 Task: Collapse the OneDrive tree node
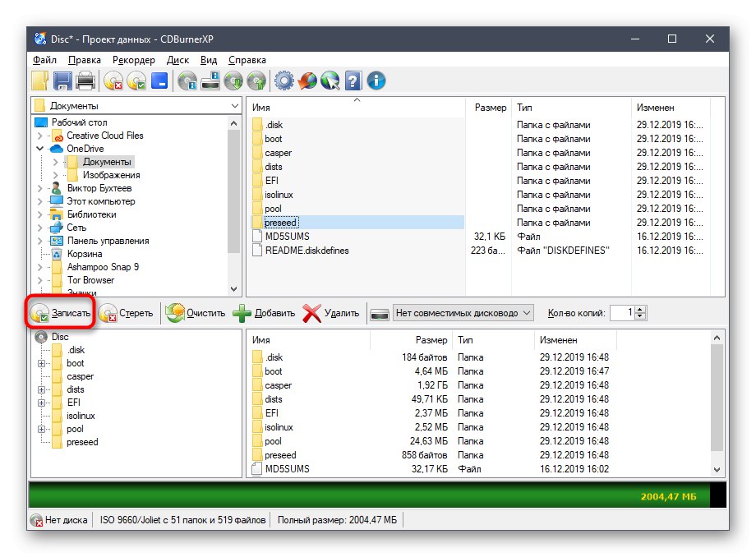tap(40, 149)
